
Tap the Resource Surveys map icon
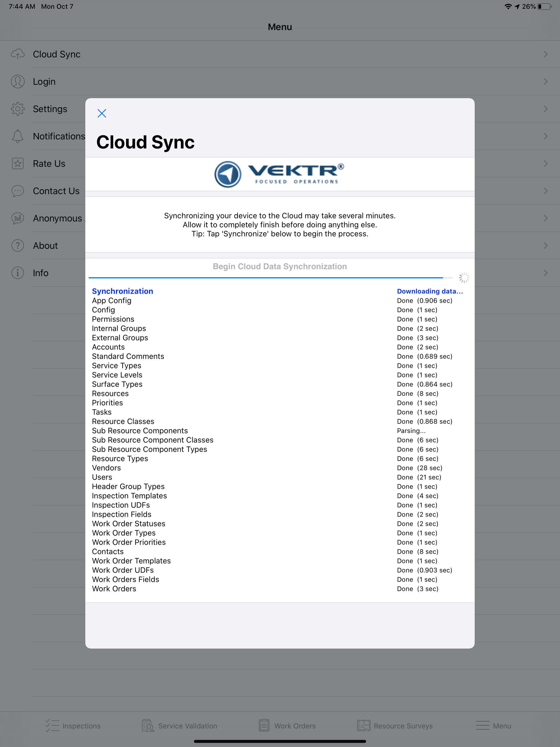(364, 725)
